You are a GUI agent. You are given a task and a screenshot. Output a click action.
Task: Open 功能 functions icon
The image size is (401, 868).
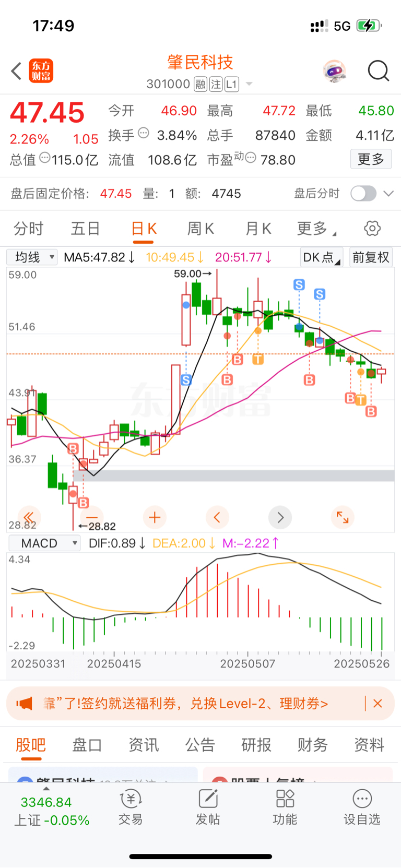285,807
